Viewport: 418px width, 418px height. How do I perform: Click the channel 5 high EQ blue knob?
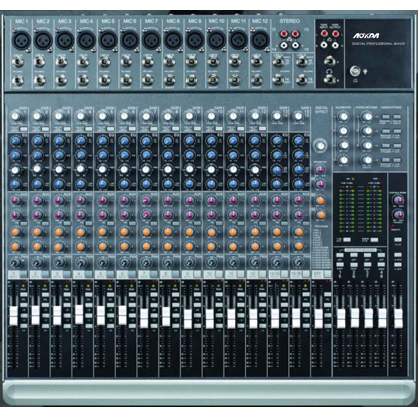click(x=102, y=141)
